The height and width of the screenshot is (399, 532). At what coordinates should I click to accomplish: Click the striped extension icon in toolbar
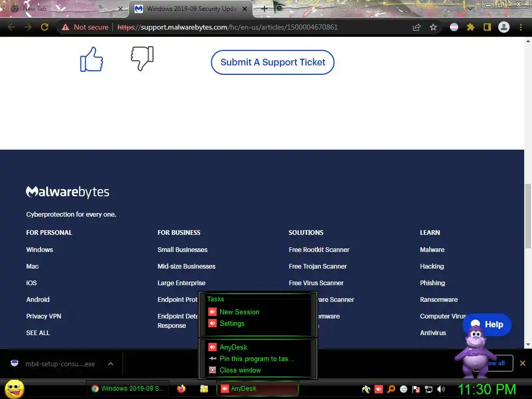(x=454, y=27)
